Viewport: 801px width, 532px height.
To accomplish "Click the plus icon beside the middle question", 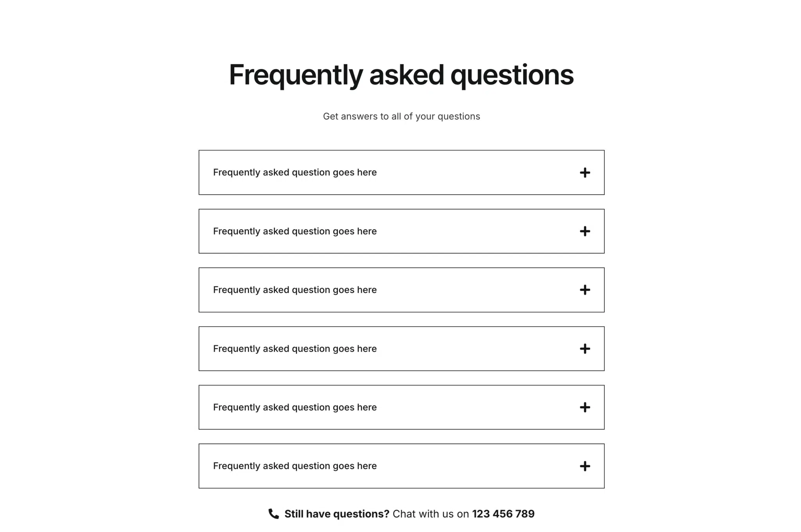I will pyautogui.click(x=585, y=290).
